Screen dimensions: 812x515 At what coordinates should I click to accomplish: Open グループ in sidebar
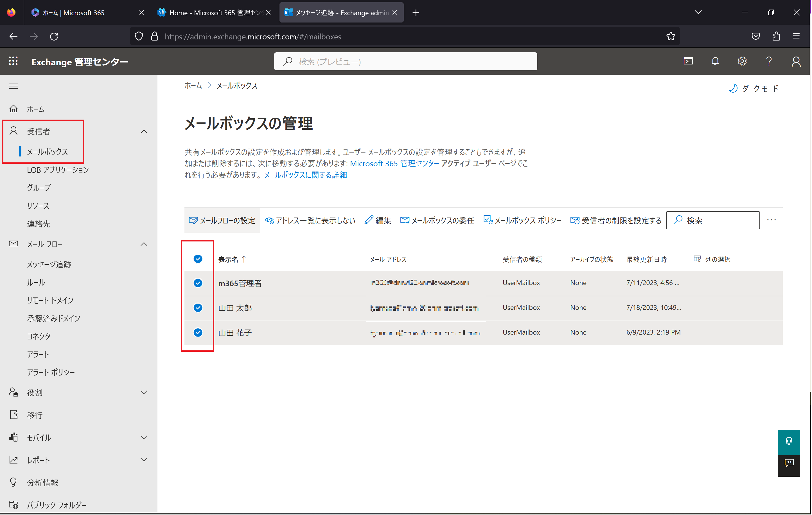(x=39, y=187)
